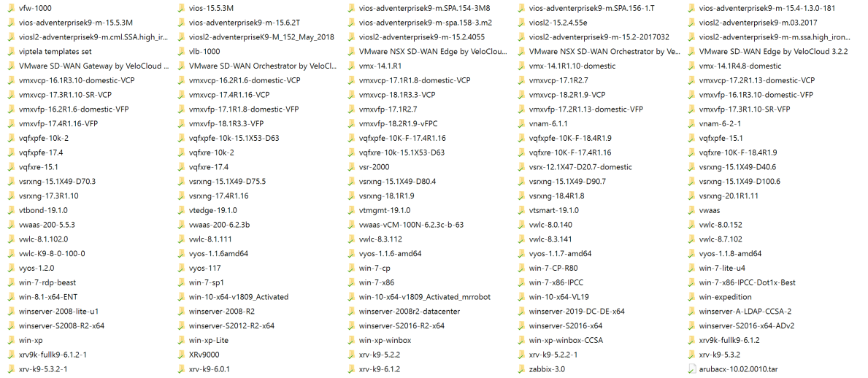The width and height of the screenshot is (868, 378).
Task: Select 'vwlc-8.7.102' folder name
Action: click(x=721, y=239)
